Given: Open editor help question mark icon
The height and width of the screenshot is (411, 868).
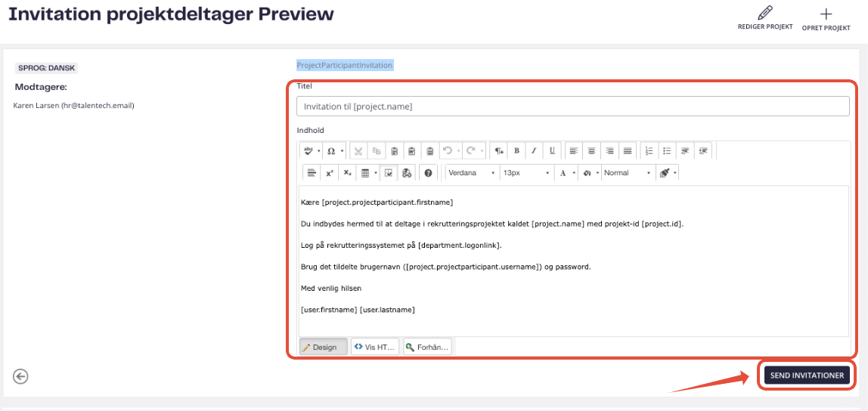Looking at the screenshot, I should coord(428,173).
